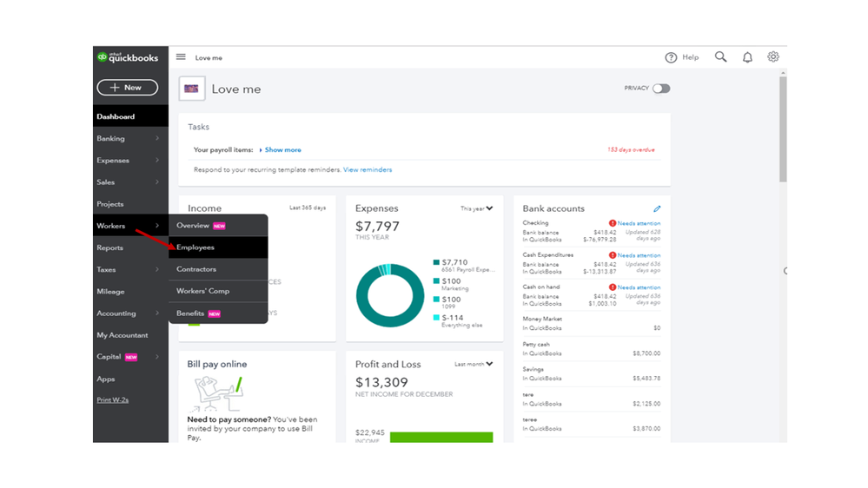The width and height of the screenshot is (868, 488).
Task: Expand the Banking sidebar submenu arrow
Action: coord(157,138)
